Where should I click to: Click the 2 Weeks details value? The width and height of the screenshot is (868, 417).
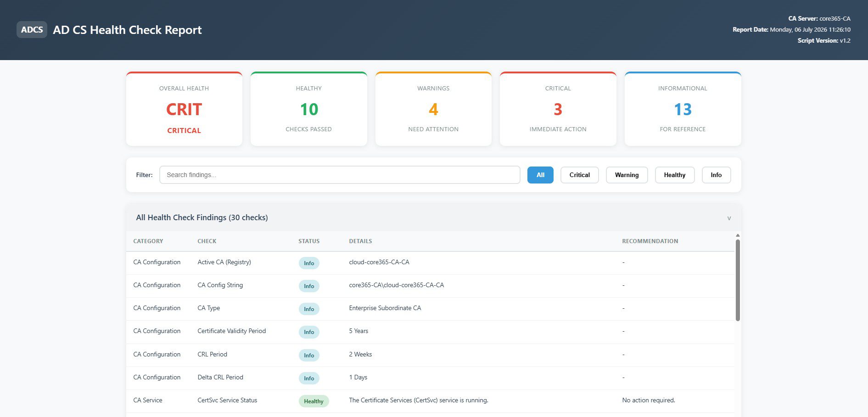pos(360,355)
